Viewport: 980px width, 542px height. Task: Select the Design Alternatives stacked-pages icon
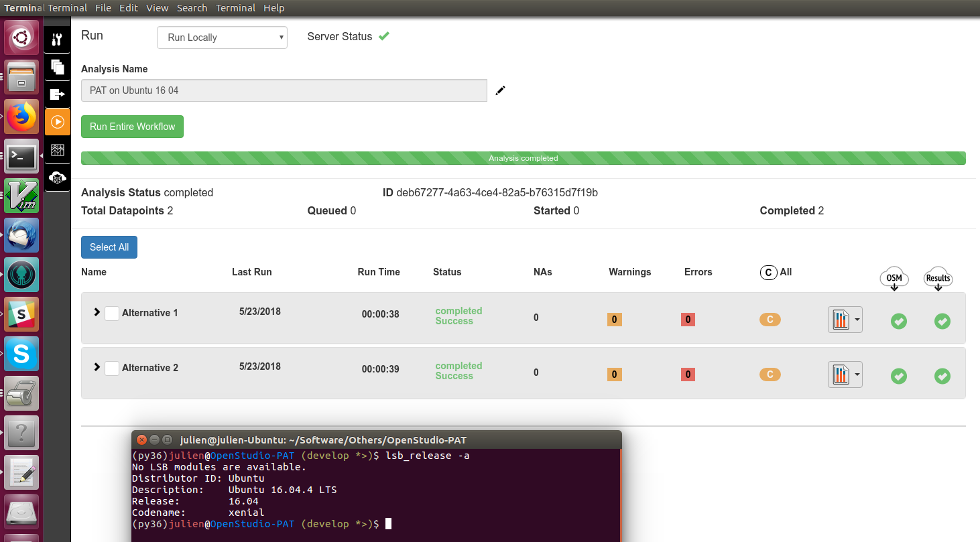coord(57,67)
